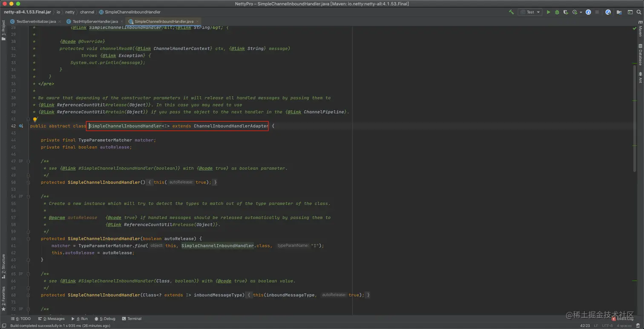Expand the folded constructor at line 50
This screenshot has width=644, height=329.
[x=28, y=182]
